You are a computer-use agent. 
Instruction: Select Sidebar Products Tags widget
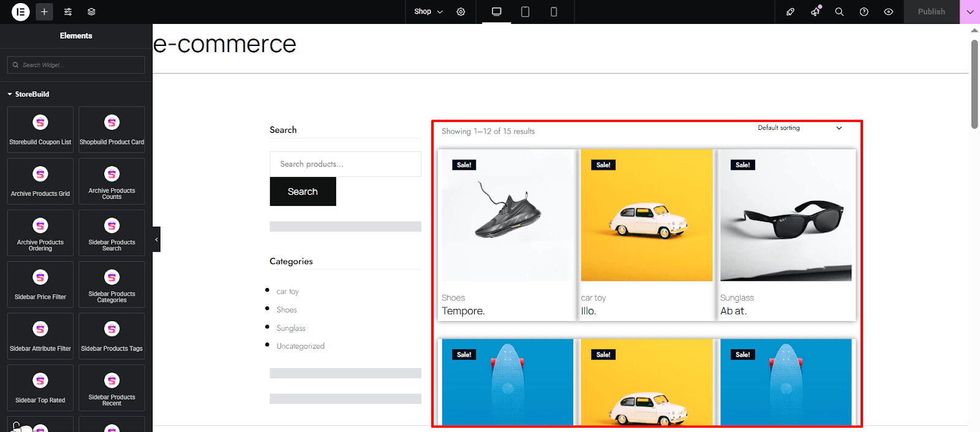pyautogui.click(x=112, y=336)
